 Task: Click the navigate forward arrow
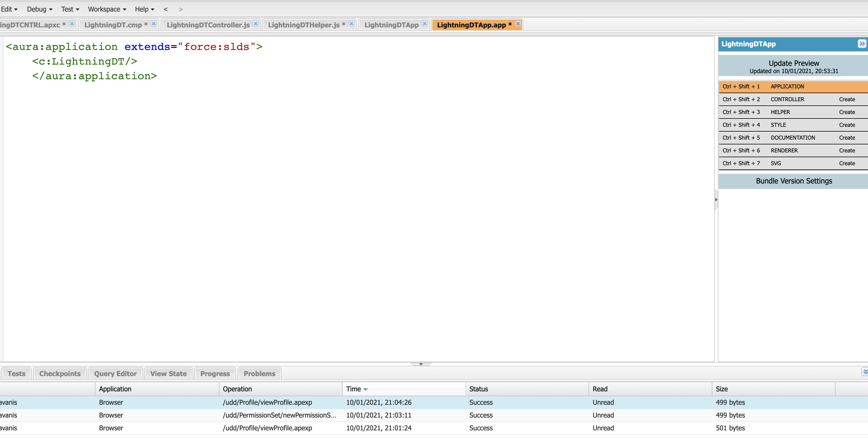[181, 9]
